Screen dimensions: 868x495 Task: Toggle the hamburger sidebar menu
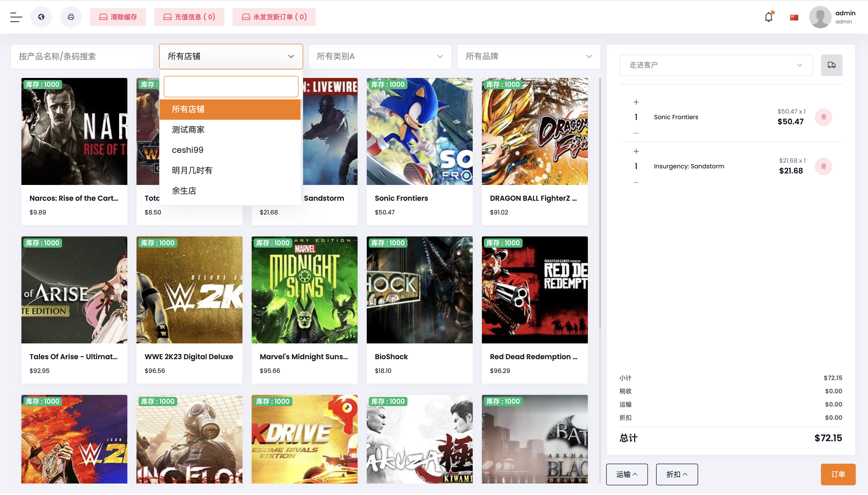[x=16, y=17]
